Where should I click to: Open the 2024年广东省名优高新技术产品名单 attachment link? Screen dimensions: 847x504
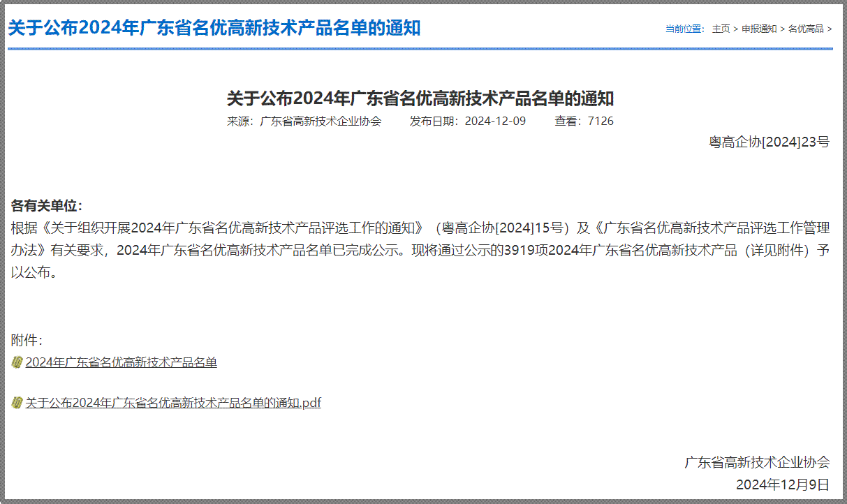click(x=121, y=362)
